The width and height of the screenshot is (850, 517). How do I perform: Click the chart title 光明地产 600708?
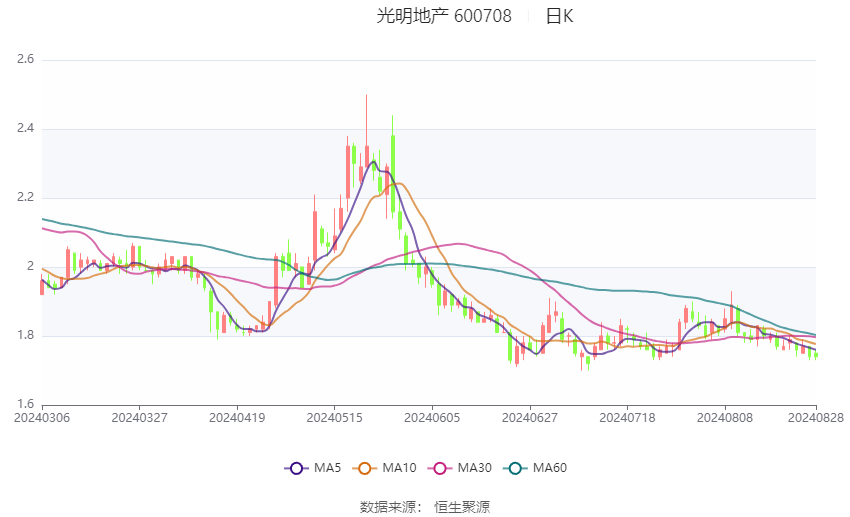click(x=443, y=16)
